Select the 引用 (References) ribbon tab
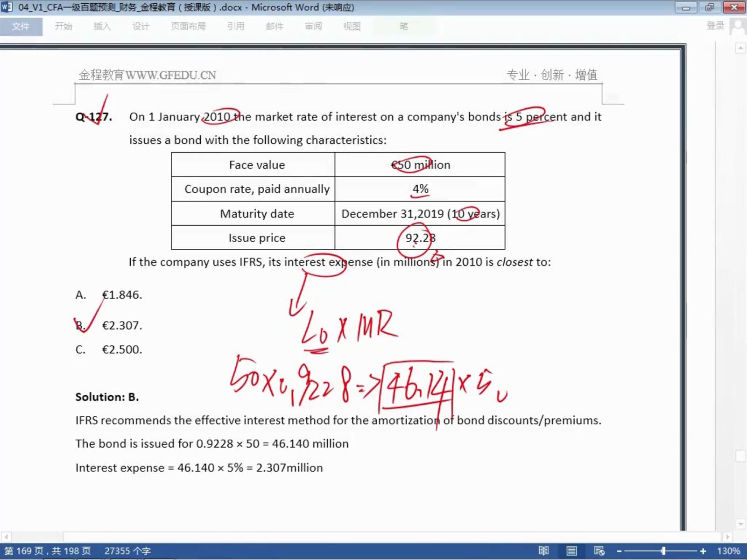Viewport: 747px width, 560px height. 236,27
